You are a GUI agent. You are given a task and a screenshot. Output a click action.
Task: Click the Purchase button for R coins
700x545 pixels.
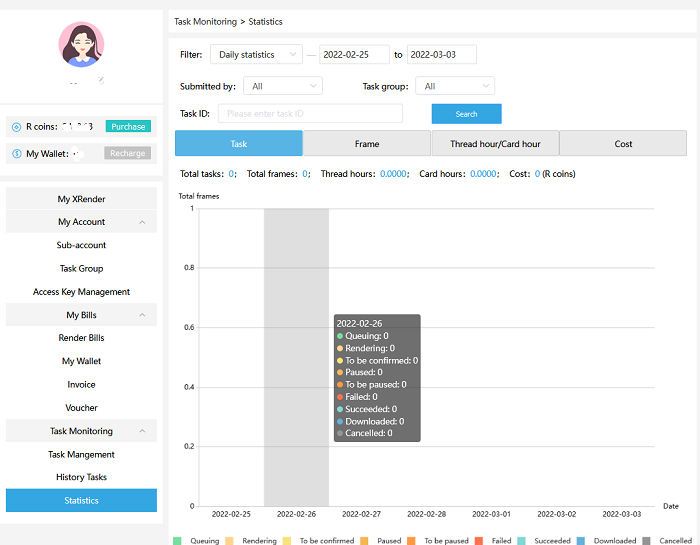128,127
